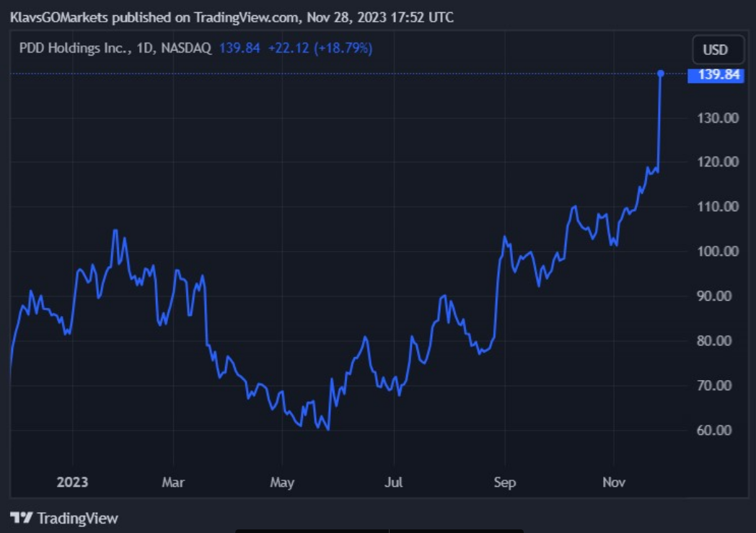This screenshot has width=756, height=533.
Task: Click the TradingView logo at bottom
Action: (x=63, y=518)
